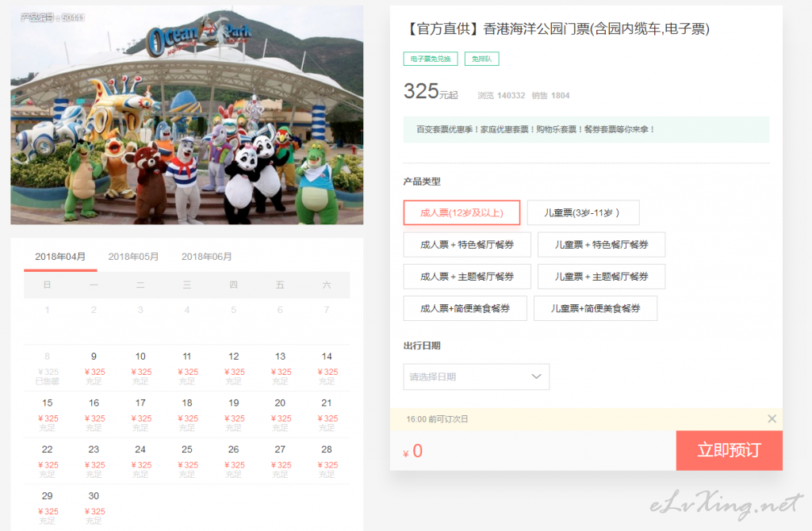This screenshot has width=812, height=531.
Task: Click the green promotional package banner
Action: pos(586,129)
